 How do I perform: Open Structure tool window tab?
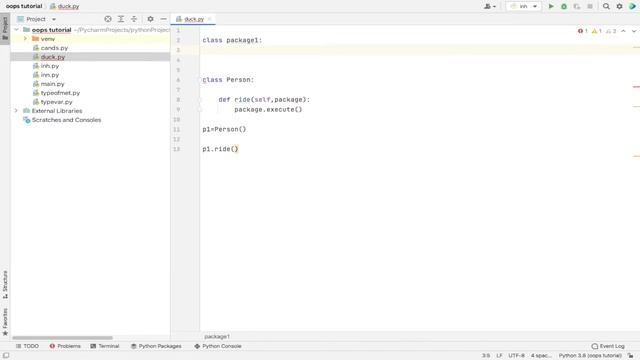5,284
